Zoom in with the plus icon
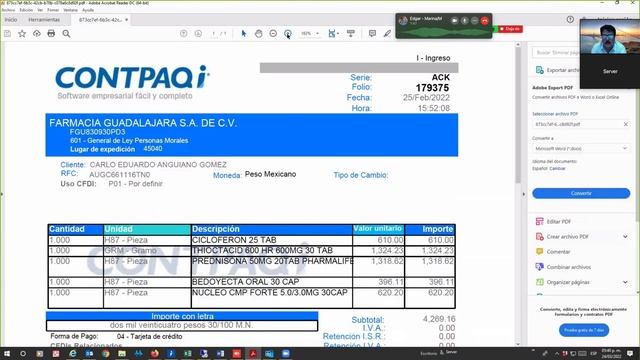 pos(288,33)
